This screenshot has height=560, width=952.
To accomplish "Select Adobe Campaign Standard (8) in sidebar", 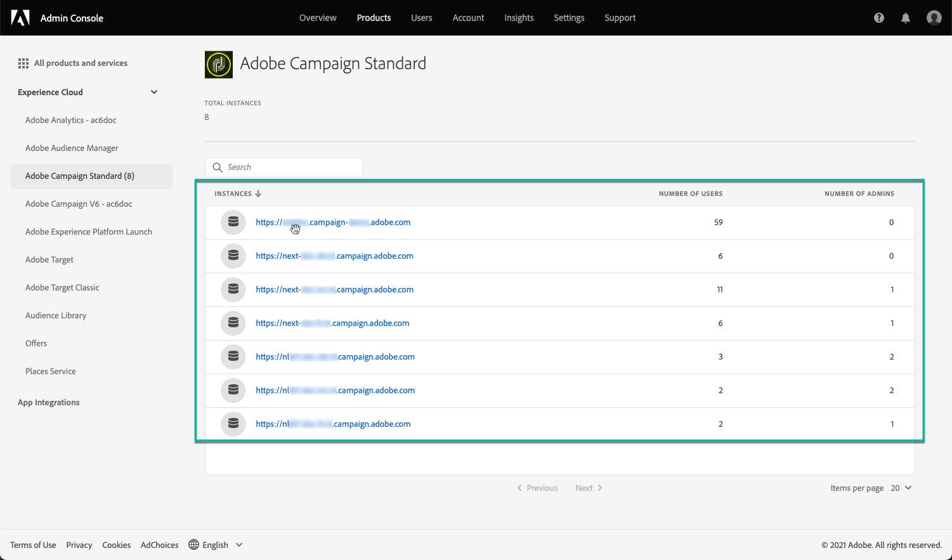I will click(x=91, y=176).
